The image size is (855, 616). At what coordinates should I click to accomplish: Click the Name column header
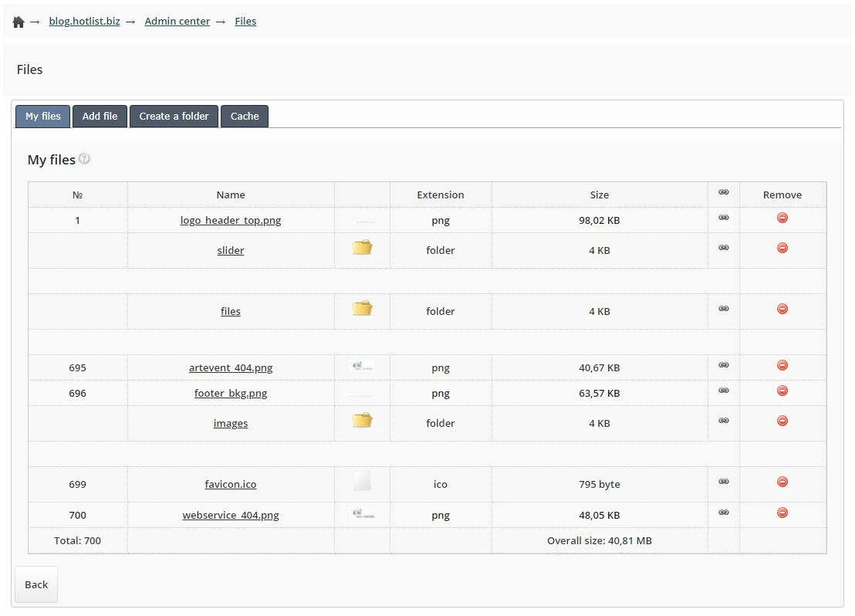(231, 195)
